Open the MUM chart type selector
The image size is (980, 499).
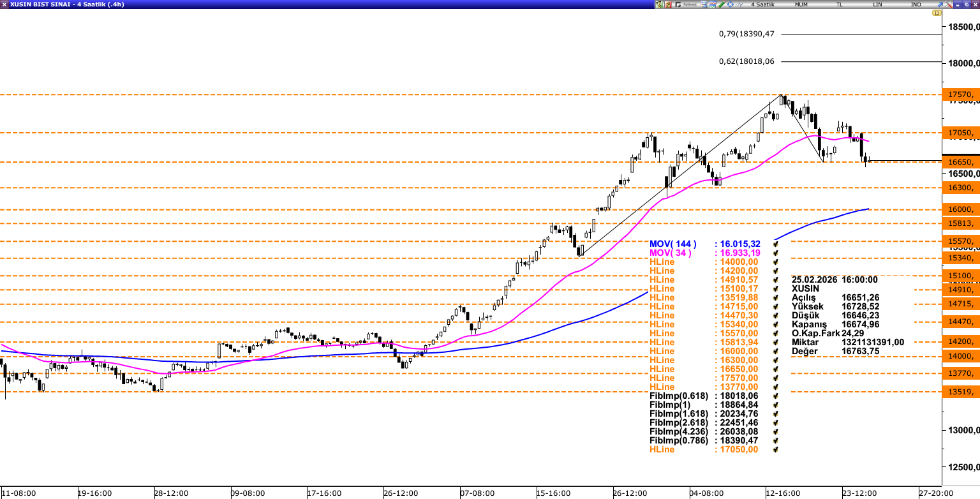point(801,4)
